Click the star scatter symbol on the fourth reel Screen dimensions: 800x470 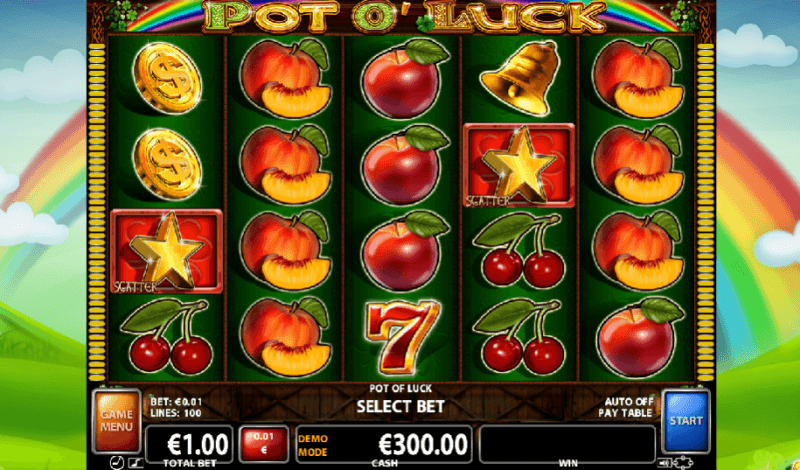pos(518,165)
